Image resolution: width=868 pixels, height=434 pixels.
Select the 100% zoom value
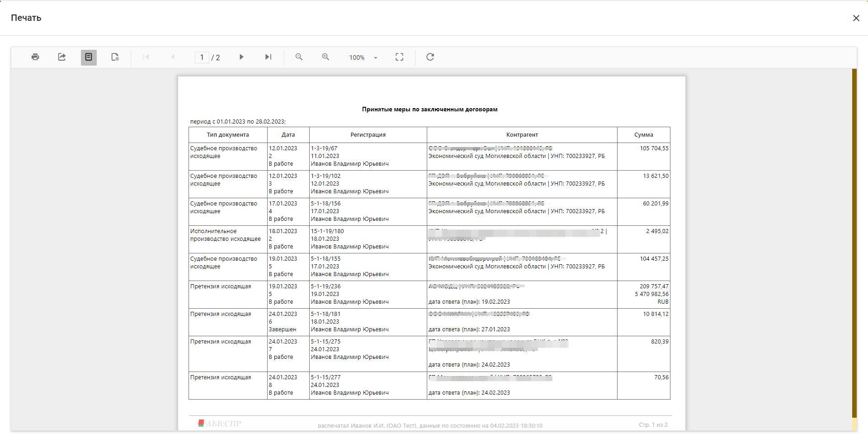357,57
